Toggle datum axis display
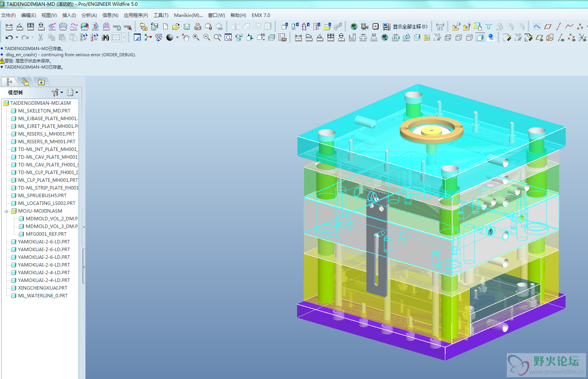Viewport: 588px width, 379px height. 561,37
